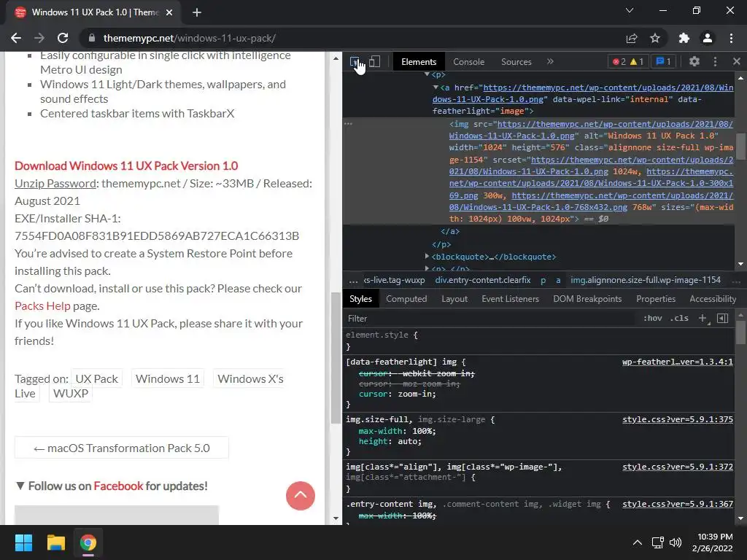The image size is (747, 560).
Task: Show earlier breadcrumbs ellipsis
Action: 353,280
